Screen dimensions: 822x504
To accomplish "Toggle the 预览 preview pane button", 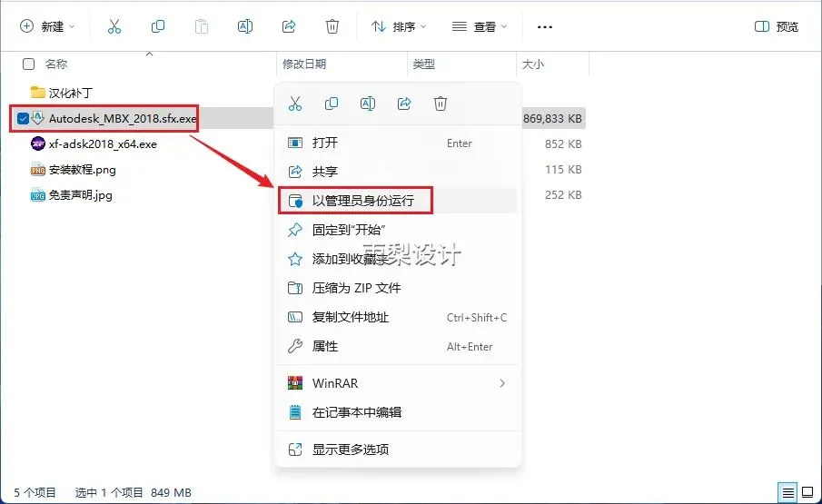I will pos(777,26).
